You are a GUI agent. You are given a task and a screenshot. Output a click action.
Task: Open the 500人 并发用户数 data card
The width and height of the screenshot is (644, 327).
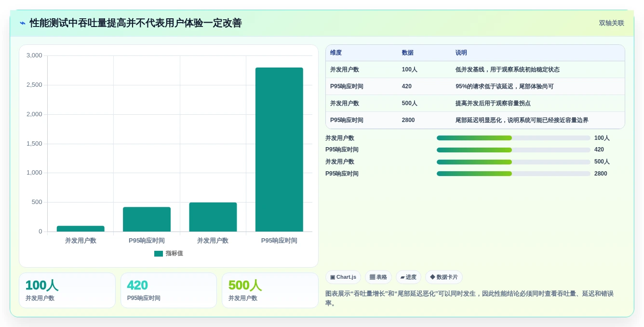(x=270, y=290)
